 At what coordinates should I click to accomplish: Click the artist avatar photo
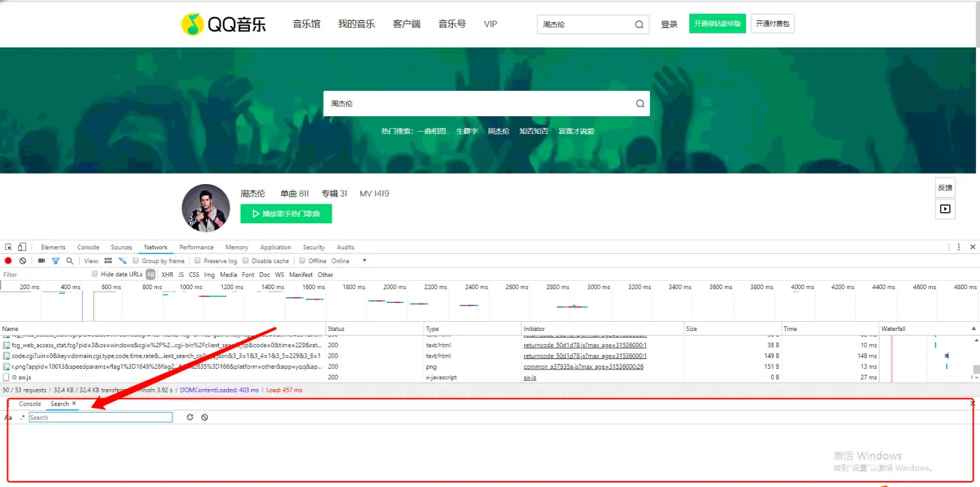(x=206, y=208)
